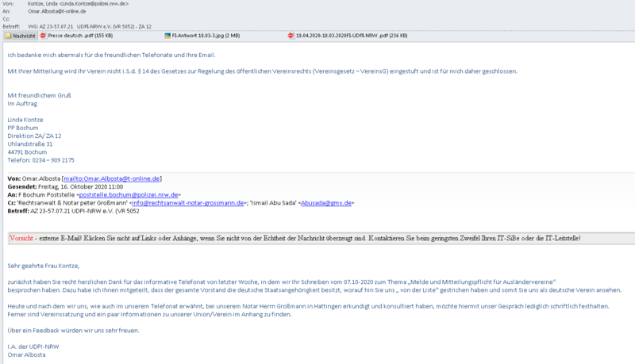Switch to the Nachricht tab
This screenshot has width=635, height=364.
(20, 36)
